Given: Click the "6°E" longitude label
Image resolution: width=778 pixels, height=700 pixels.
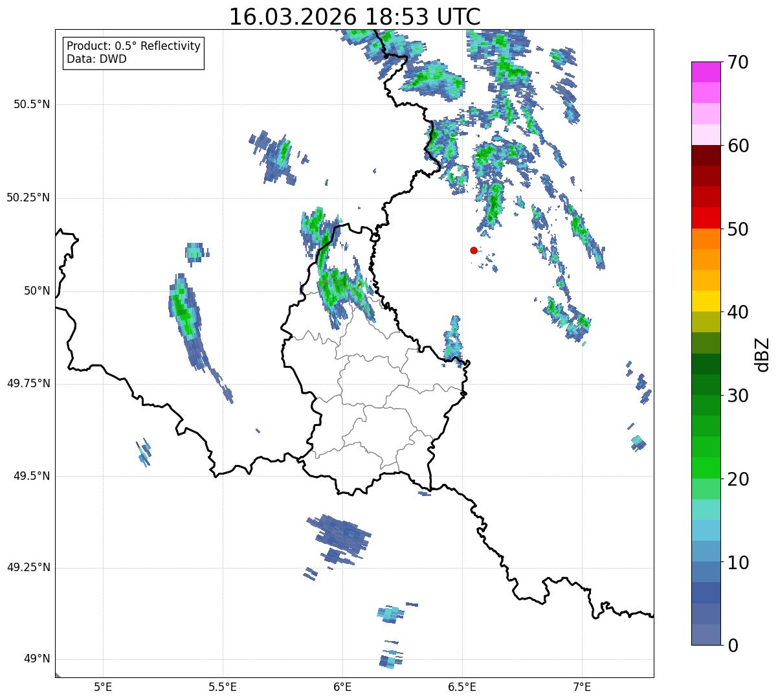Looking at the screenshot, I should click(x=342, y=686).
